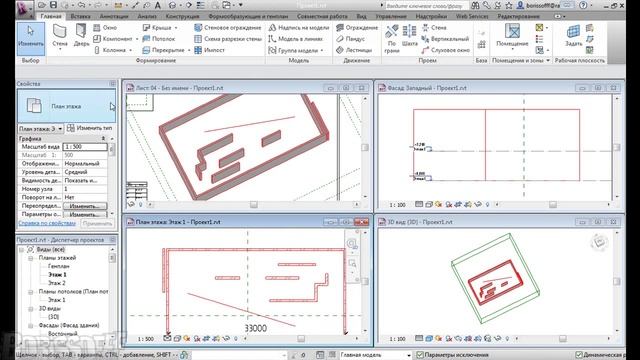Click the Изменить тип button
The image size is (640, 360).
(x=89, y=128)
